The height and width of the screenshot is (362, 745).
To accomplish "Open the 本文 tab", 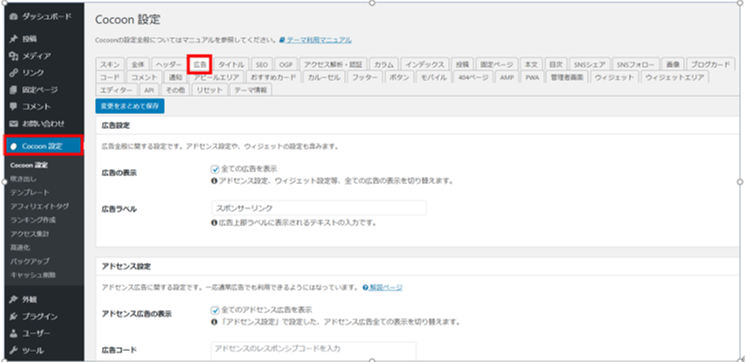I will (531, 65).
